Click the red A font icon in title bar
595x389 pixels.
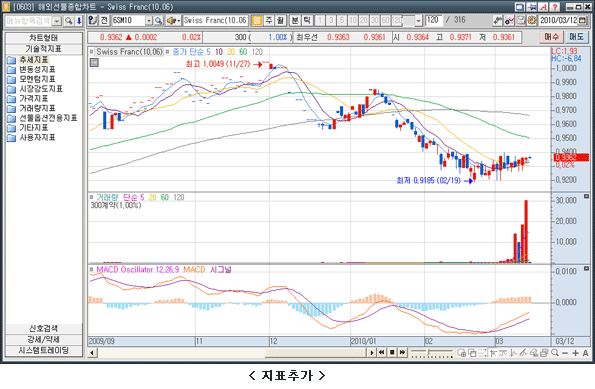point(543,7)
